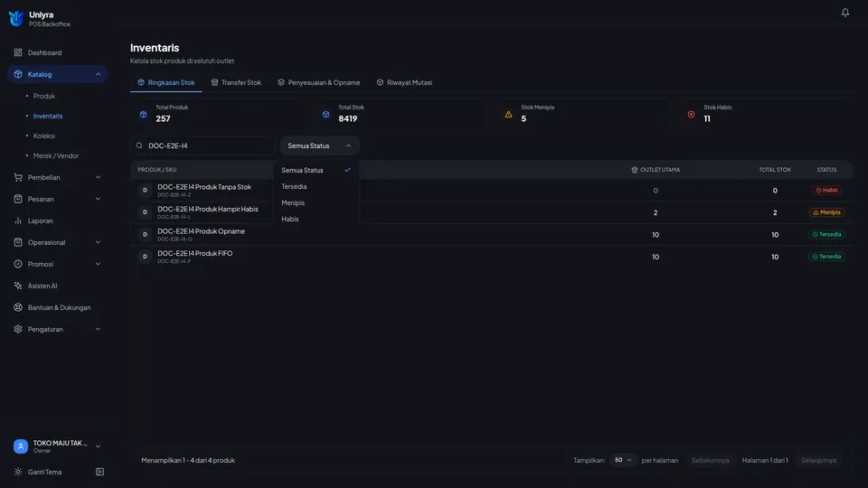The height and width of the screenshot is (488, 868).
Task: Click the Laporan chart icon
Action: (x=18, y=221)
